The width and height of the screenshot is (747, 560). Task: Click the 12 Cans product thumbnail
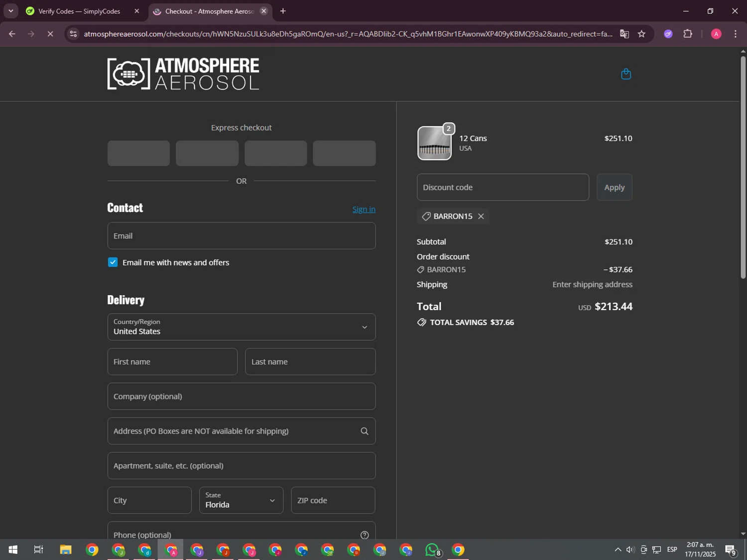tap(434, 143)
